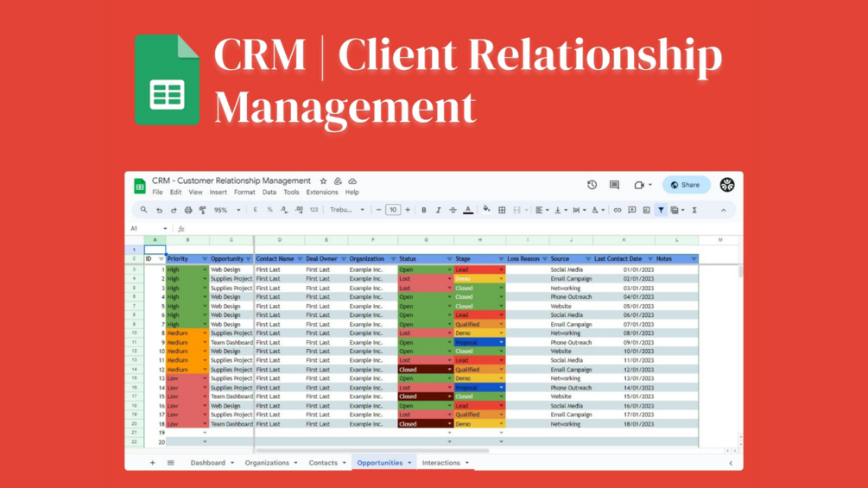Search the menus magnifier icon
The image size is (868, 488).
tap(144, 210)
